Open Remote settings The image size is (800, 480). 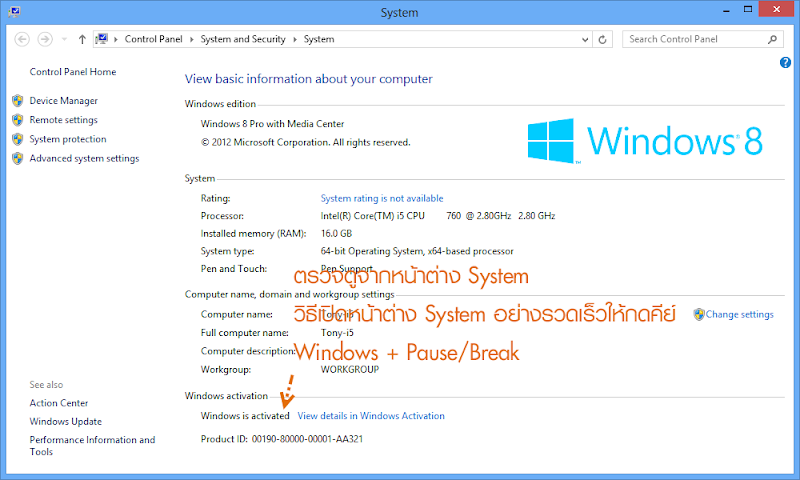tap(63, 120)
